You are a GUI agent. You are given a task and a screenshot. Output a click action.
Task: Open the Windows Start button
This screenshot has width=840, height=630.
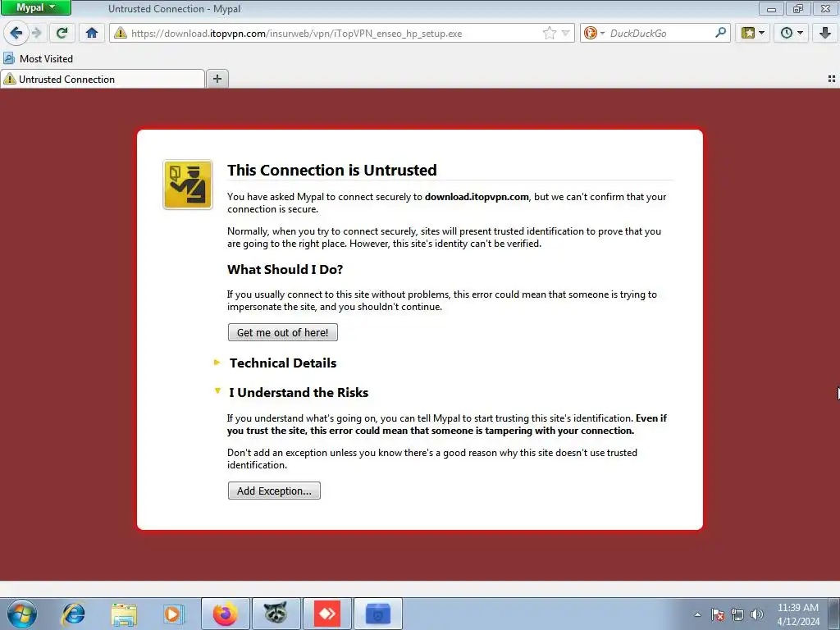22,614
